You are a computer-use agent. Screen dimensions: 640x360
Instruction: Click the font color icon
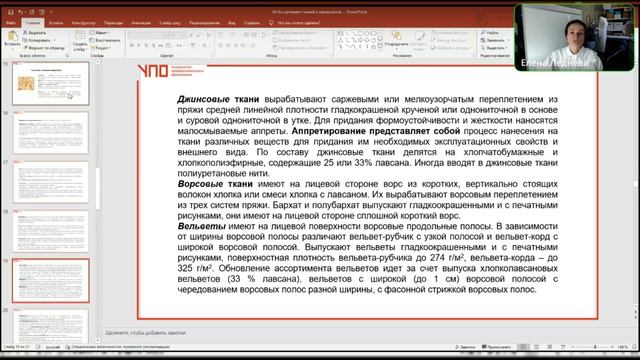pos(204,45)
